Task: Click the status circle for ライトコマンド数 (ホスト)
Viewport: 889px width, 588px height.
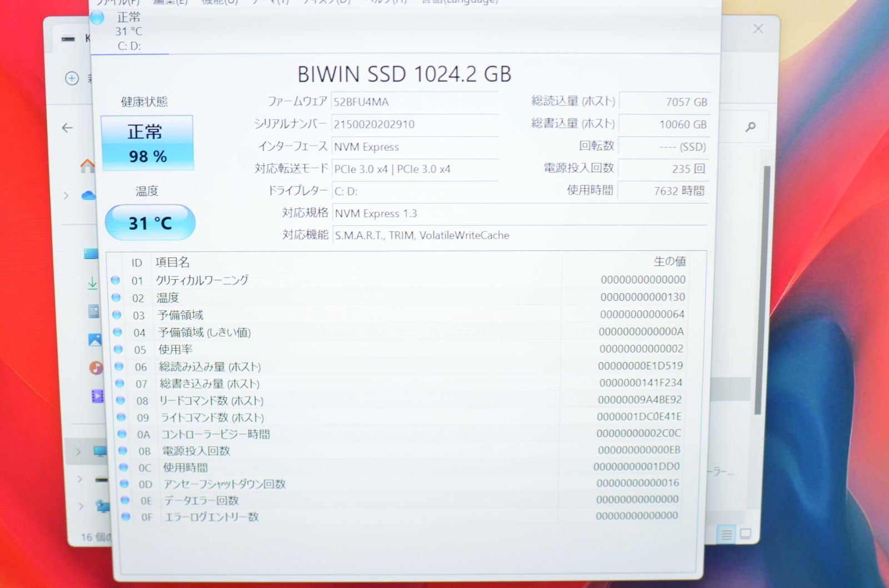Action: 121,417
